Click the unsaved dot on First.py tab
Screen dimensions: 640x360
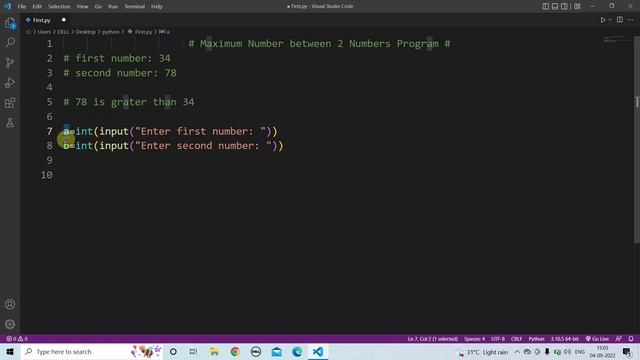pyautogui.click(x=64, y=20)
